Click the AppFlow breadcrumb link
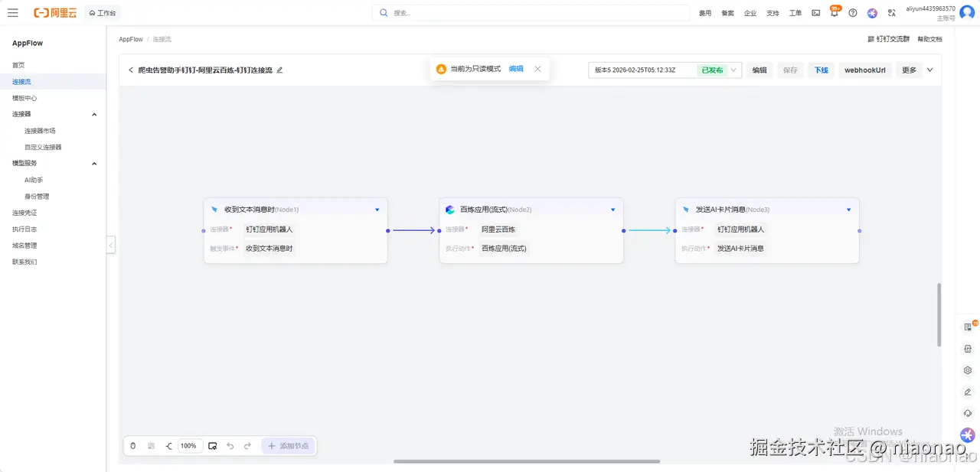This screenshot has height=472, width=980. tap(130, 39)
